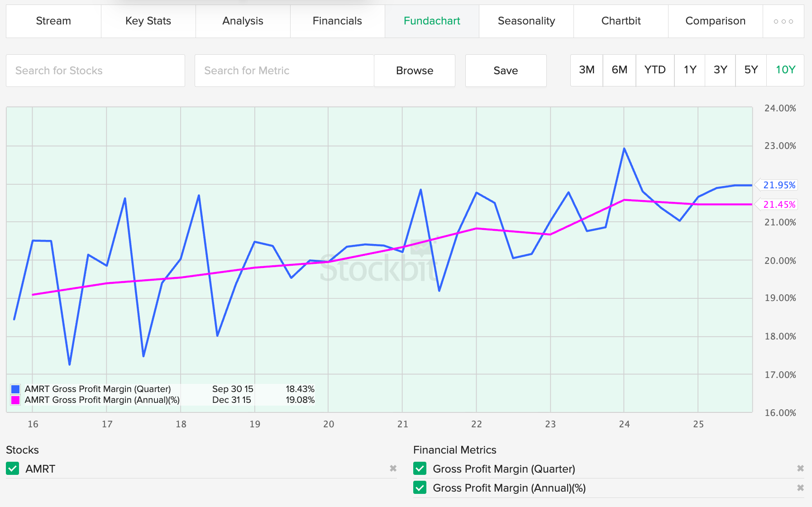Switch to the Chartbit tab
This screenshot has width=812, height=507.
click(621, 21)
